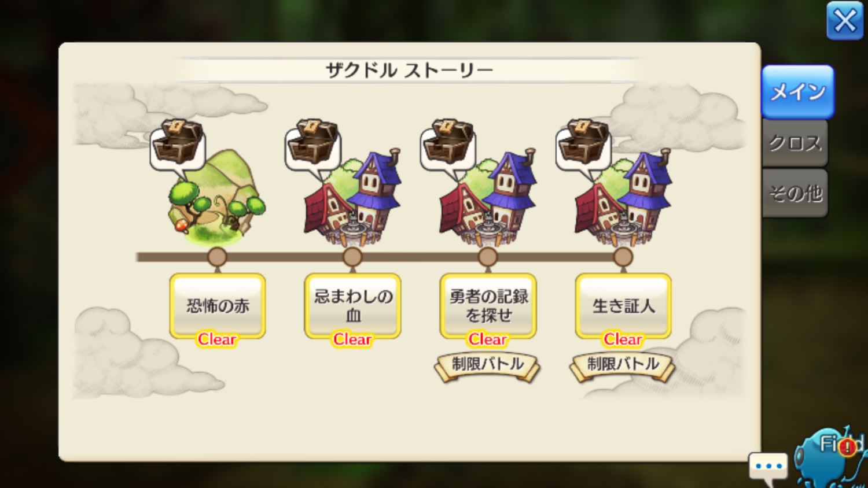This screenshot has height=488, width=868.
Task: Click the timeline node above 恐怖の赤
Action: tap(217, 257)
